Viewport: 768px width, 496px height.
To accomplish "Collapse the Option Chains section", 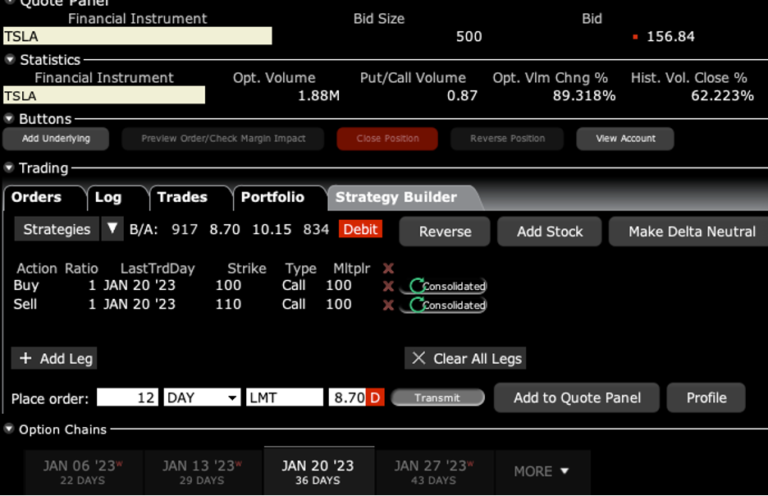I will (x=10, y=429).
